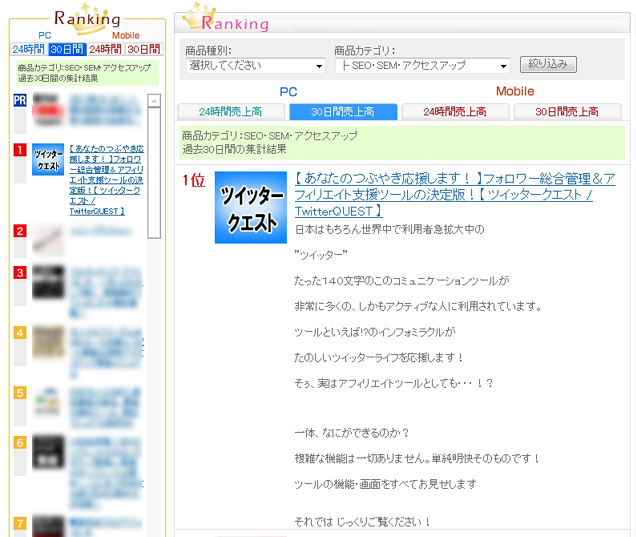The height and width of the screenshot is (537, 636).
Task: Click the sidebar scrollbar up arrow
Action: coord(154,101)
